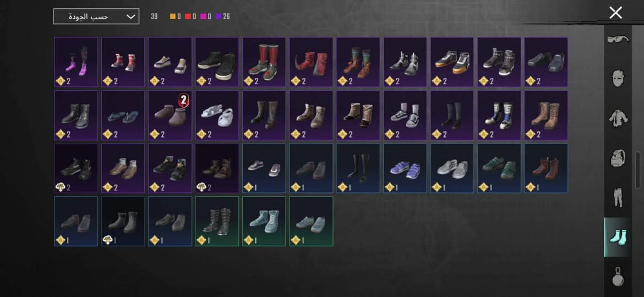644x297 pixels.
Task: Select the blue flip-flops item
Action: point(123,116)
